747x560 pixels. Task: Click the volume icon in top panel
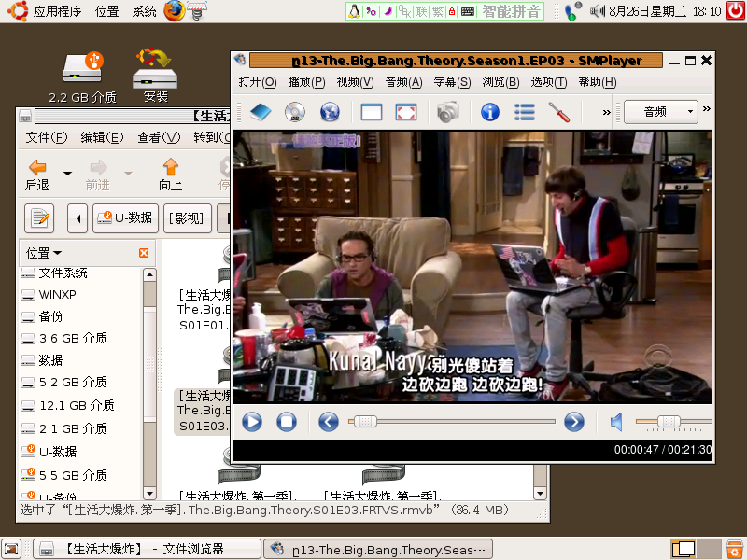598,11
